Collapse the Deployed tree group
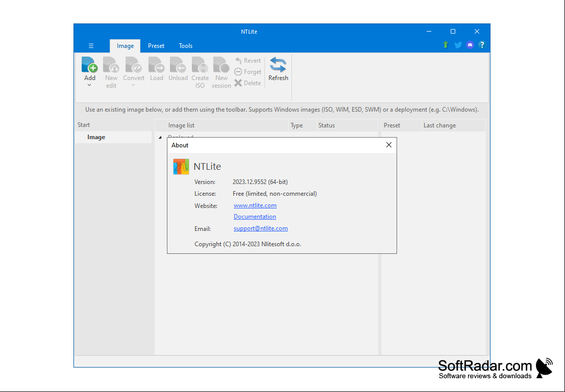The height and width of the screenshot is (392, 565). pos(160,137)
